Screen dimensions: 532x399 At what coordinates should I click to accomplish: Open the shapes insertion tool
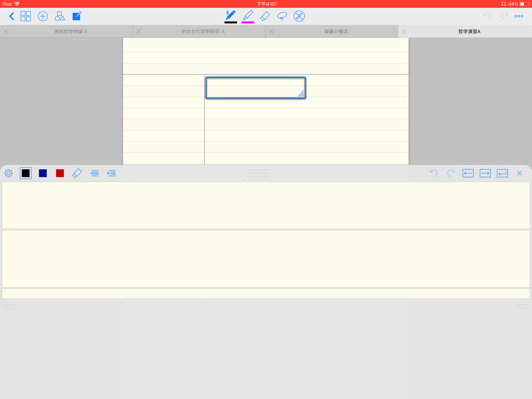pos(60,16)
